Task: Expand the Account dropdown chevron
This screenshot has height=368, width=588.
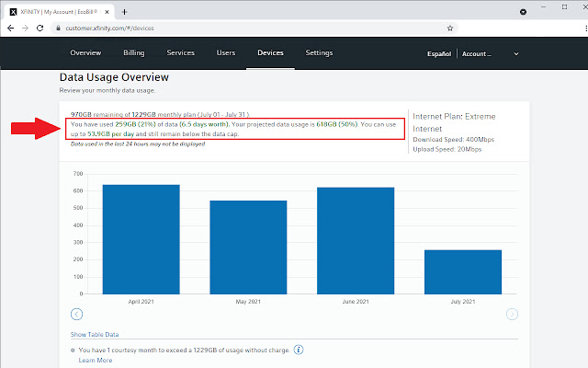Action: [516, 54]
